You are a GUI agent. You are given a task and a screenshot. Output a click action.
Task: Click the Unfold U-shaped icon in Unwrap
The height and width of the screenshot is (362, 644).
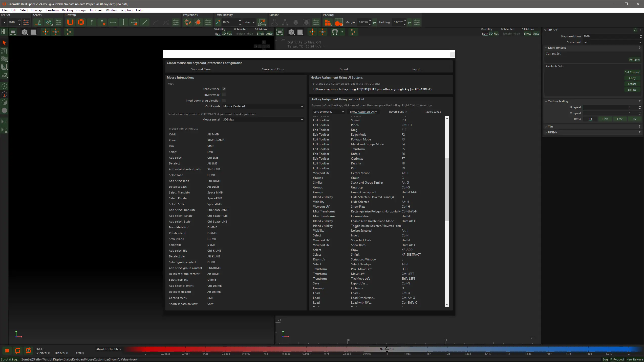70,22
